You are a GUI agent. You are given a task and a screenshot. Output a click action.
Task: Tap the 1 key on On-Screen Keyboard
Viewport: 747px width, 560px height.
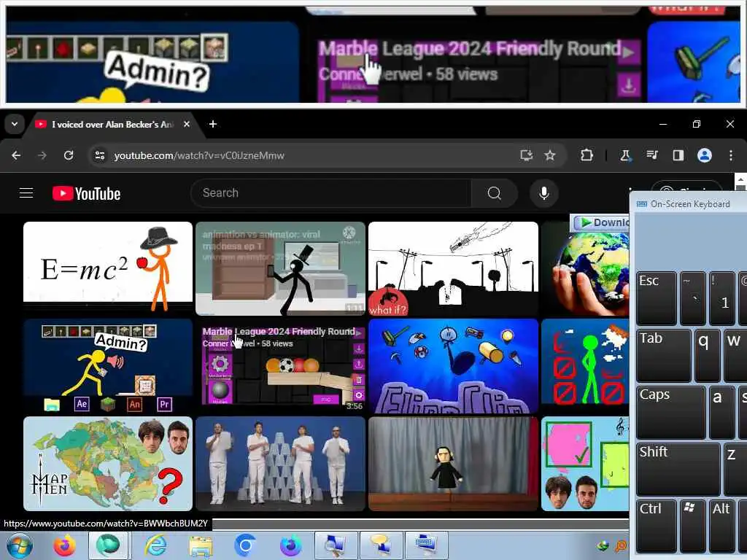point(721,297)
